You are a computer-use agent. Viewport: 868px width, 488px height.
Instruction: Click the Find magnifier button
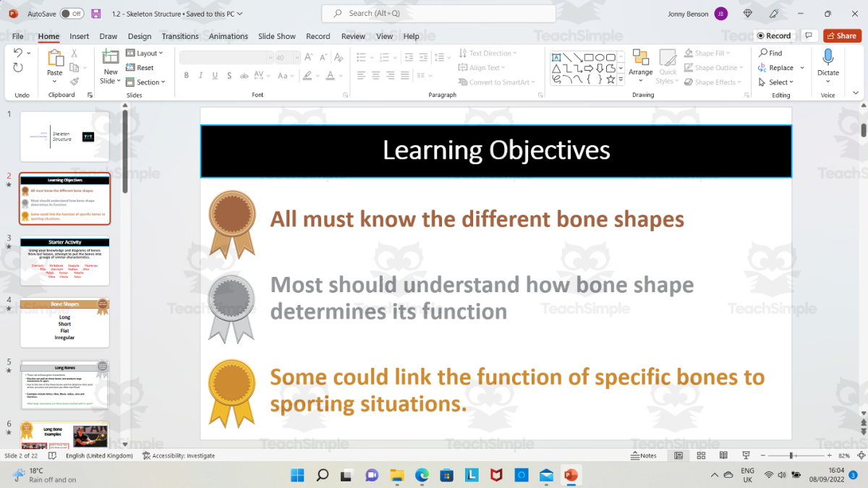point(770,53)
